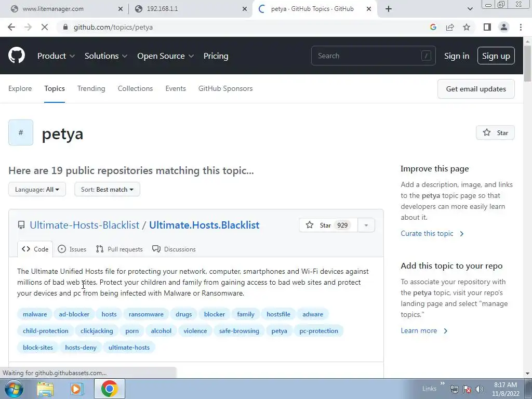Image resolution: width=532 pixels, height=399 pixels.
Task: Open GitHub Sponsors tab
Action: click(x=225, y=88)
